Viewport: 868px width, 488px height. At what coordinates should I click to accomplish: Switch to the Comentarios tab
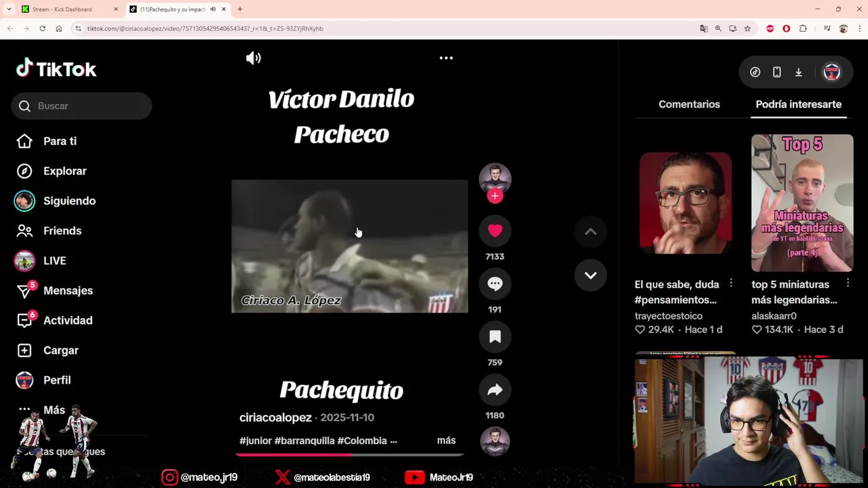click(689, 104)
